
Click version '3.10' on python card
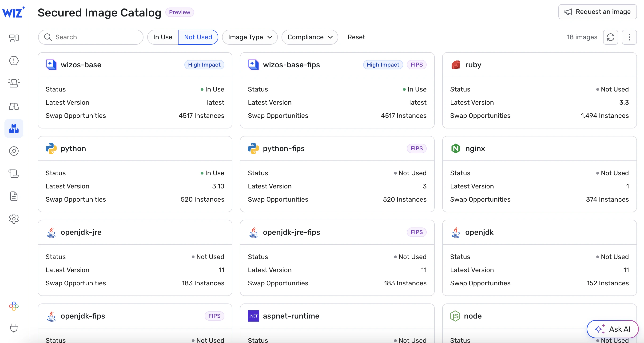pos(218,186)
